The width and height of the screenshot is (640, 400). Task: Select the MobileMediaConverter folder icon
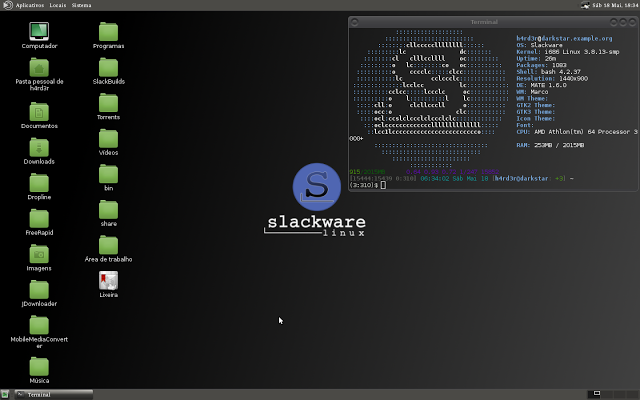[39, 325]
